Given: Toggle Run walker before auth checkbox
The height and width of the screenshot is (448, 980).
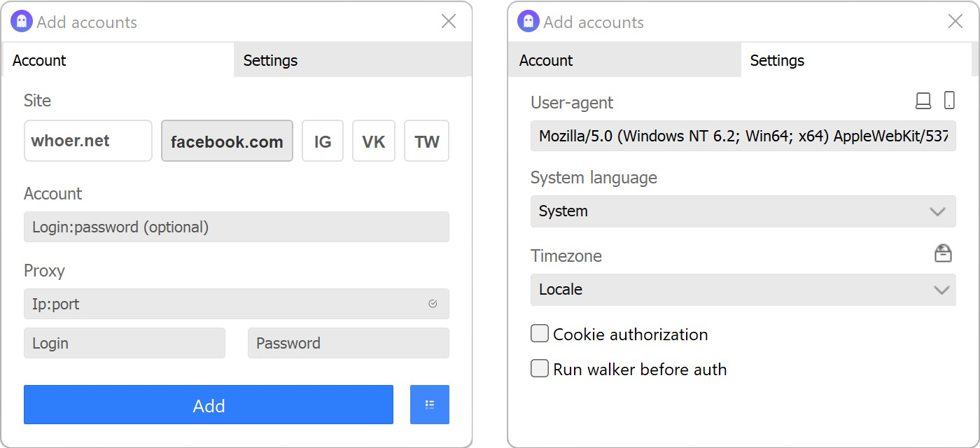Looking at the screenshot, I should click(x=539, y=368).
